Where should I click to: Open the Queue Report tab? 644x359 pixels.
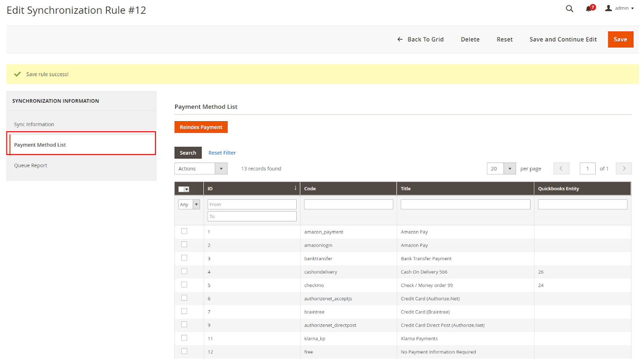31,165
